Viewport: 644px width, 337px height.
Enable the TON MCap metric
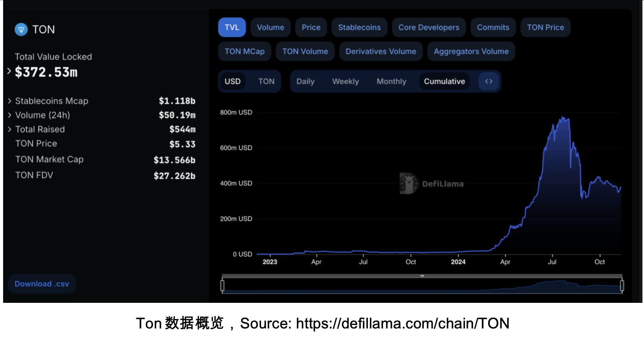[244, 52]
